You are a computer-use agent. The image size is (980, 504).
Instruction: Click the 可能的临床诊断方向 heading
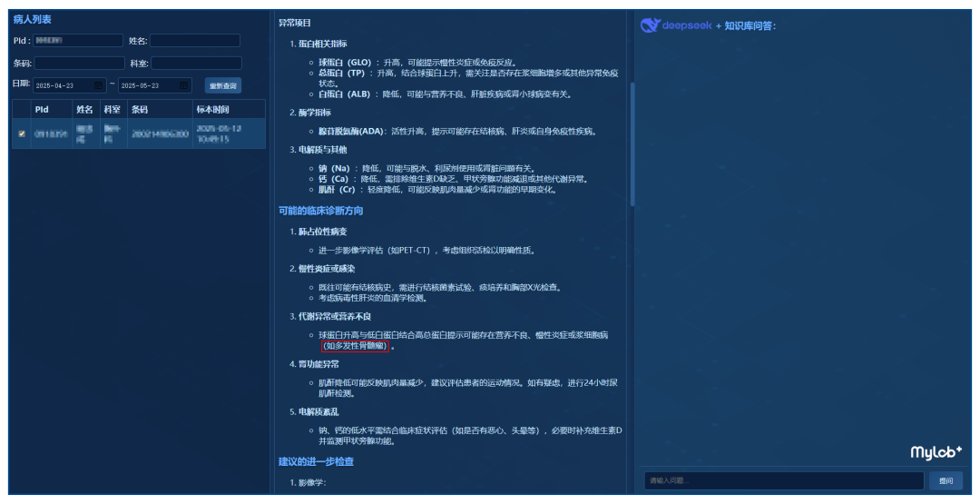[320, 211]
